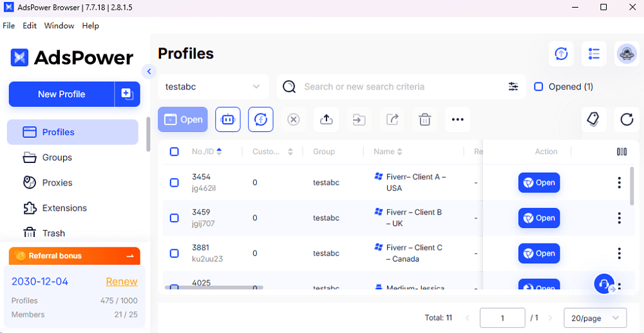Open more actions for profile 3459
Viewport: 644px width, 333px height.
coord(619,218)
